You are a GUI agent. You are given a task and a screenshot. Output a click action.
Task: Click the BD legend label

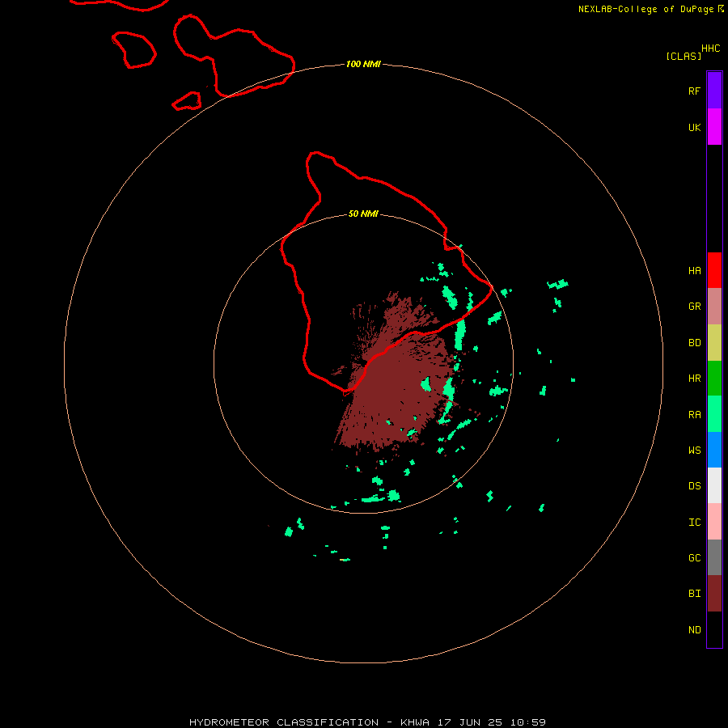click(x=694, y=343)
